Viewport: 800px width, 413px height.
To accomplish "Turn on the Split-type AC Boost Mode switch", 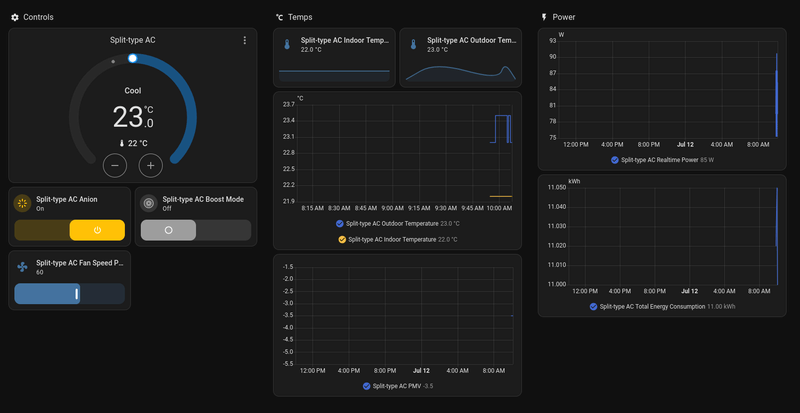I will tap(196, 230).
